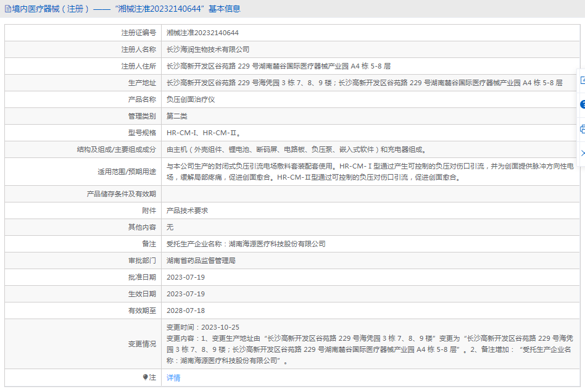This screenshot has width=585, height=392.
Task: Click the 注册人住所 label
Action: pyautogui.click(x=138, y=66)
